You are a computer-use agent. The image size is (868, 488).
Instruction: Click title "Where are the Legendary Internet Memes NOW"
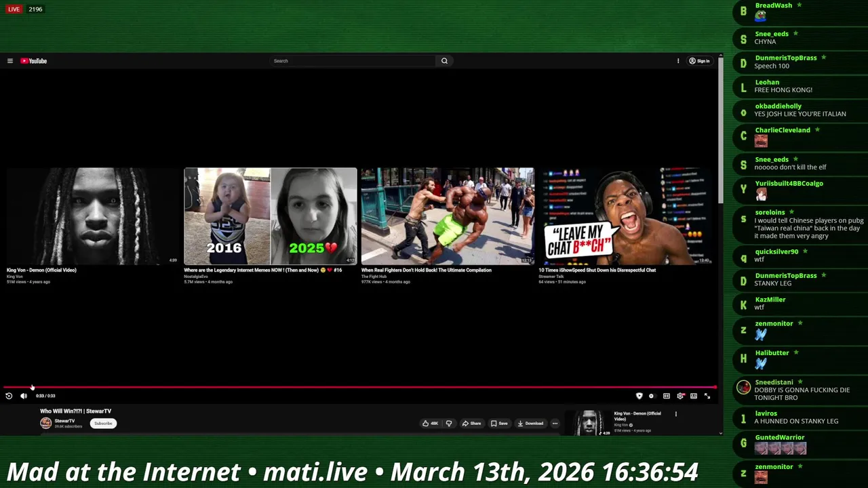[x=262, y=270]
